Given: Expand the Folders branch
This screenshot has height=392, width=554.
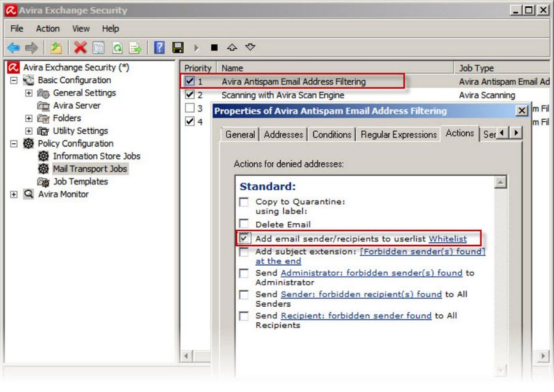Looking at the screenshot, I should click(x=29, y=119).
